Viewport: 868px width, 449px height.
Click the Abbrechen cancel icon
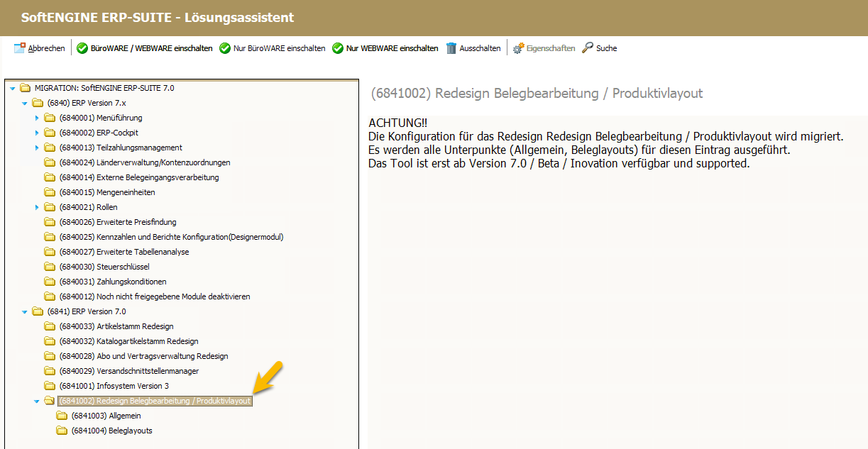pos(20,48)
